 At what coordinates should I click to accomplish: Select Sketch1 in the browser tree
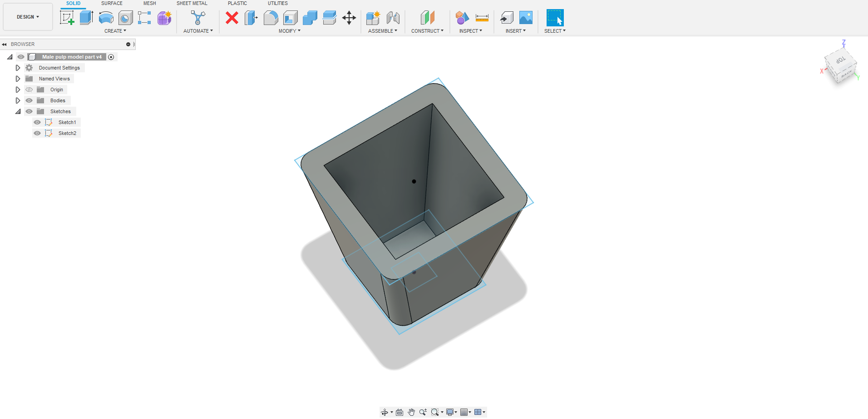(67, 122)
